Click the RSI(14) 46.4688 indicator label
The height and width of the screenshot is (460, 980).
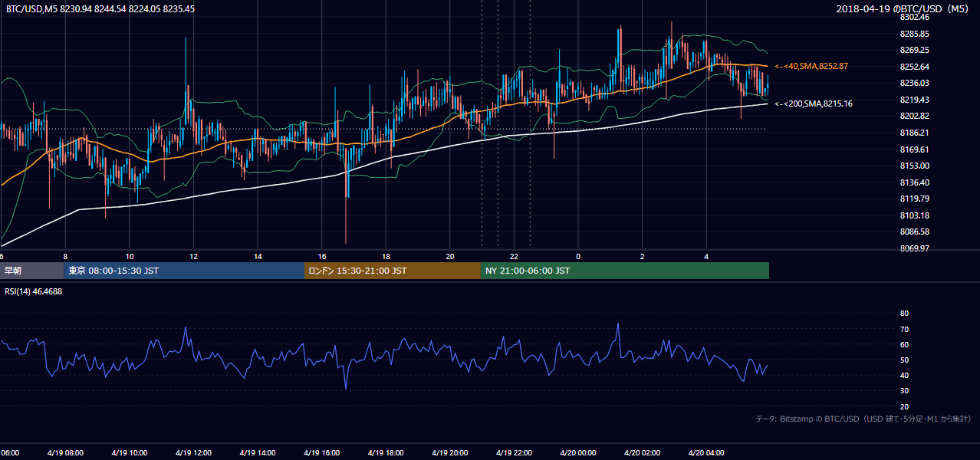(x=34, y=291)
